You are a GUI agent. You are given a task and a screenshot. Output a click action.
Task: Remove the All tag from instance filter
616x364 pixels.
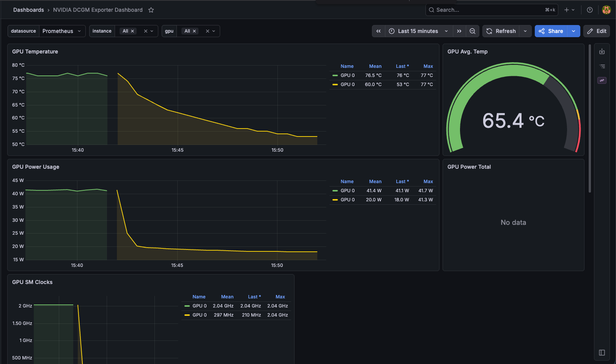click(132, 31)
